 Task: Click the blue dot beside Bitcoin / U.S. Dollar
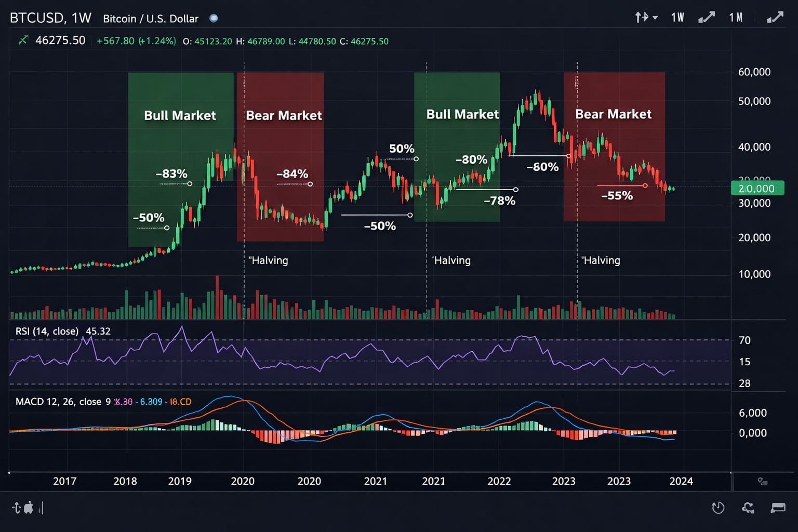214,18
